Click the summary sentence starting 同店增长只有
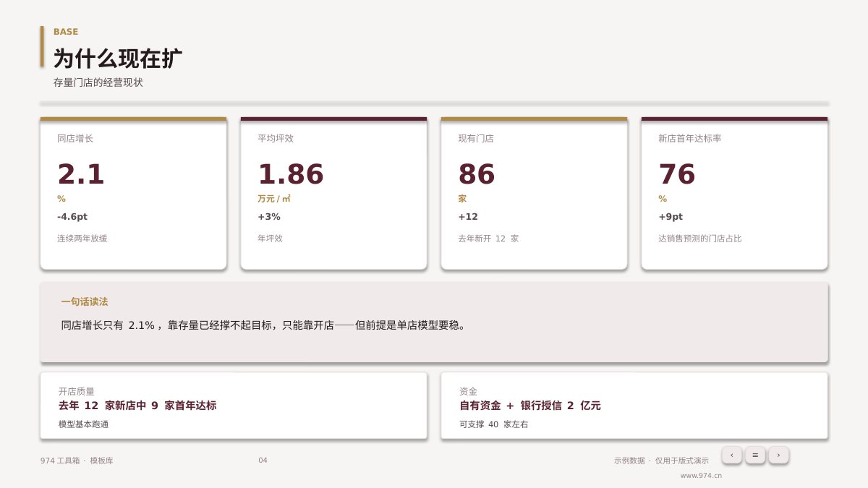This screenshot has width=868, height=488. [x=265, y=325]
